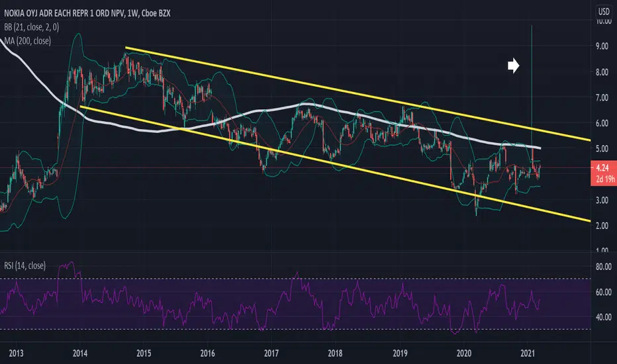Click the 5.00 price axis label

pyautogui.click(x=602, y=149)
